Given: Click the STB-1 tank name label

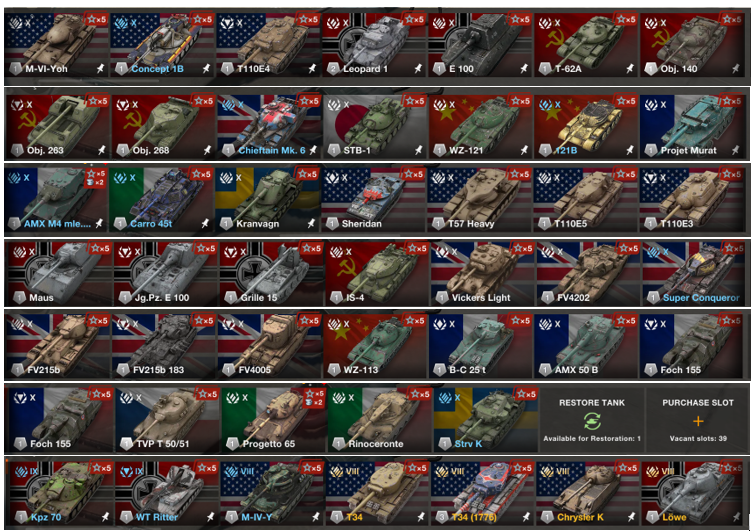Looking at the screenshot, I should pos(357,151).
